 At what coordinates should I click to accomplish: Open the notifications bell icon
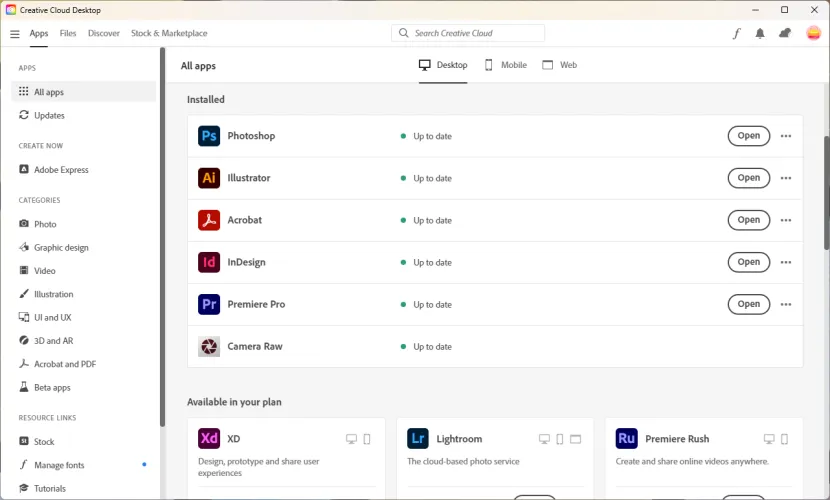[x=760, y=33]
